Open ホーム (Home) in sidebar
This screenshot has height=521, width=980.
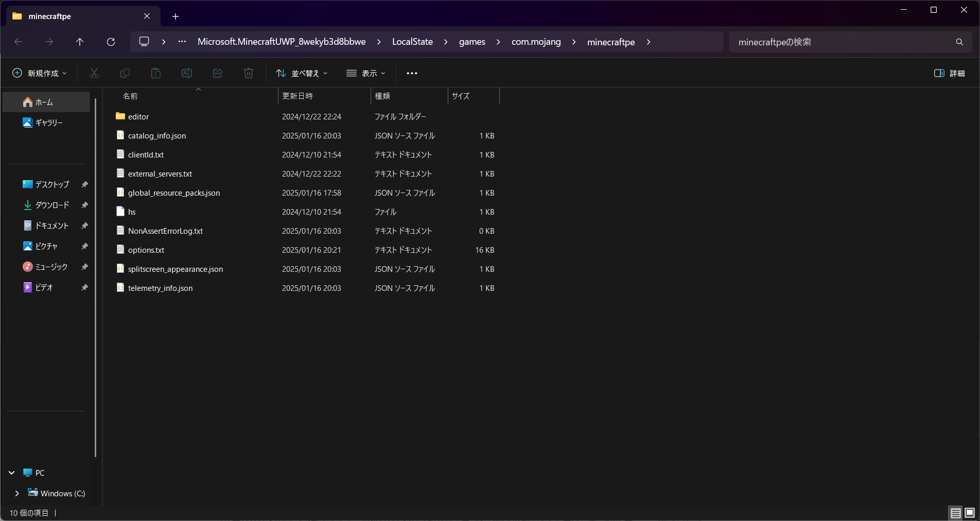pyautogui.click(x=46, y=102)
